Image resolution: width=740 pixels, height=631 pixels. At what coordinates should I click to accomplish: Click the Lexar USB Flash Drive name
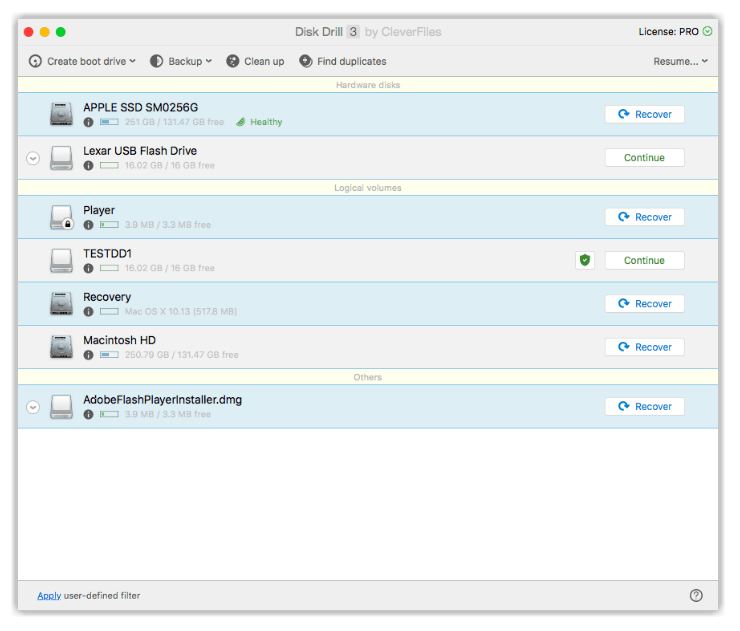pyautogui.click(x=140, y=151)
